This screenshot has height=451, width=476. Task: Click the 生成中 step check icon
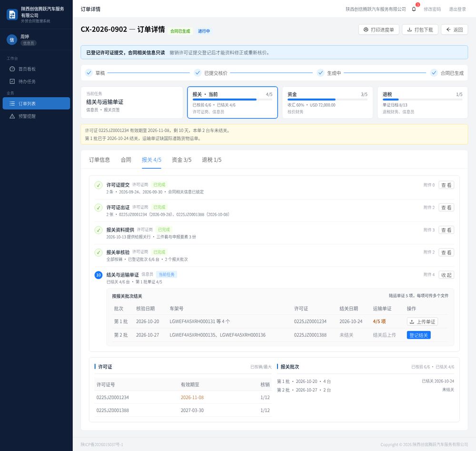point(320,73)
